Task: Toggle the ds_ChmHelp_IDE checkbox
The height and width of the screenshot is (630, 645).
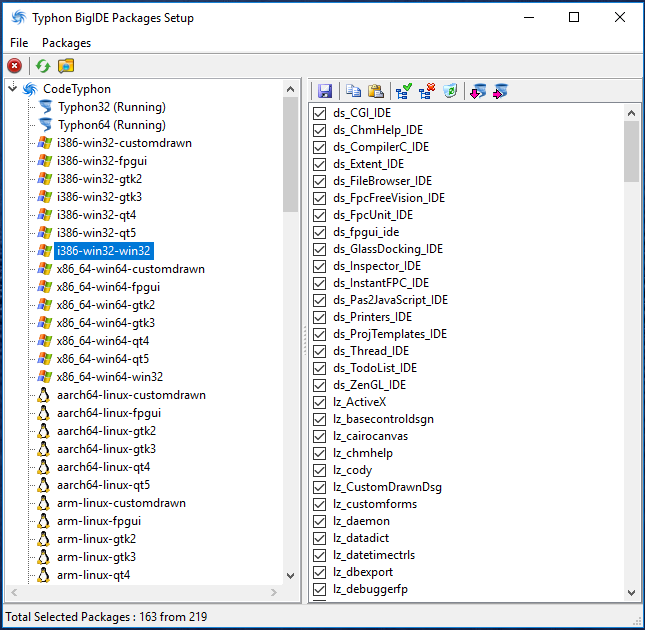Action: click(x=320, y=130)
